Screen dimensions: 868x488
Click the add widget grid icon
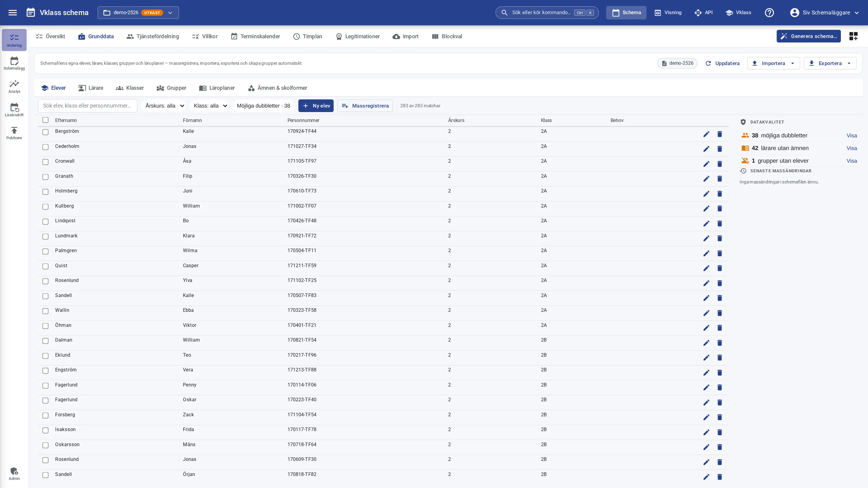(x=853, y=36)
